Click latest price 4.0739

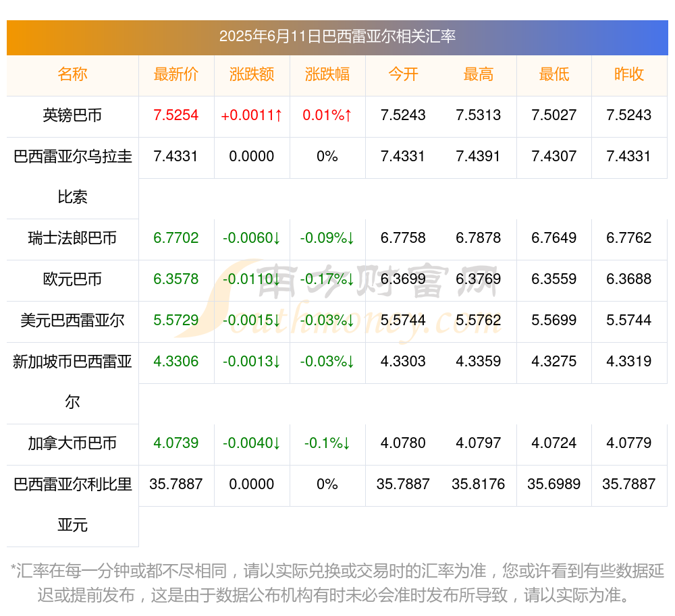pos(176,443)
